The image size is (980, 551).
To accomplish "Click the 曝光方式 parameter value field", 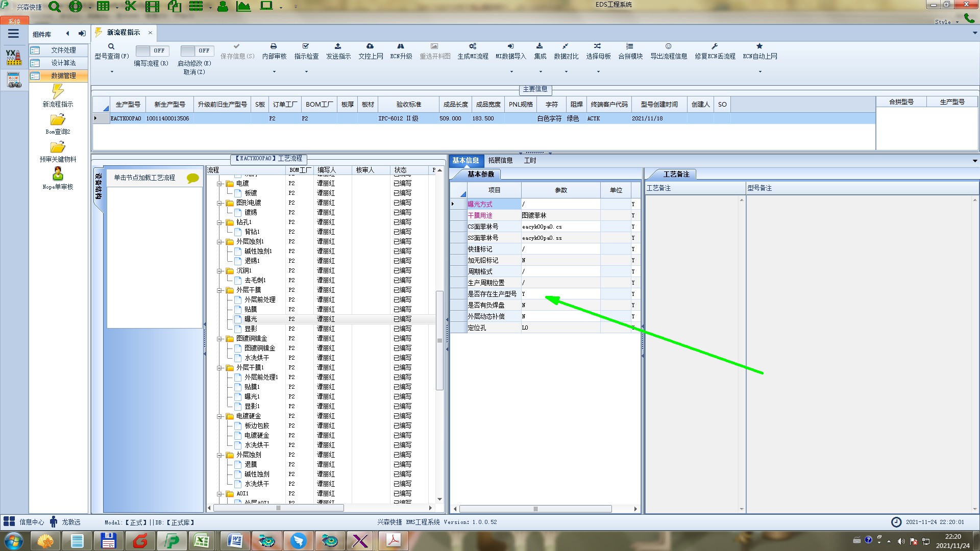I will [560, 204].
